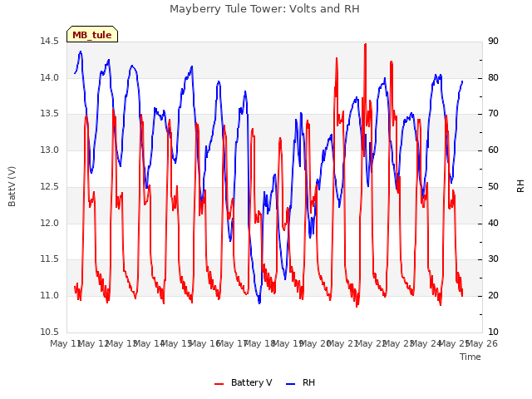Click the 40 right axis tick label

(493, 224)
